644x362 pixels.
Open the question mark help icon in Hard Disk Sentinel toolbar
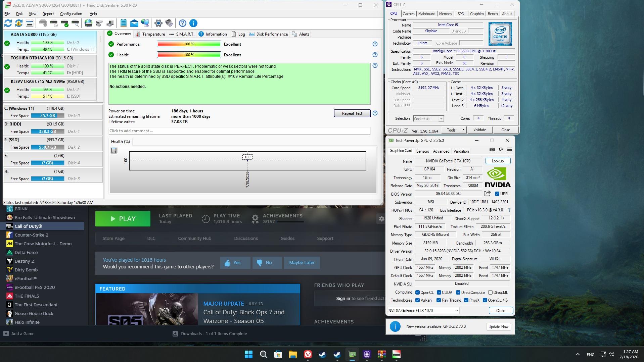(x=183, y=23)
